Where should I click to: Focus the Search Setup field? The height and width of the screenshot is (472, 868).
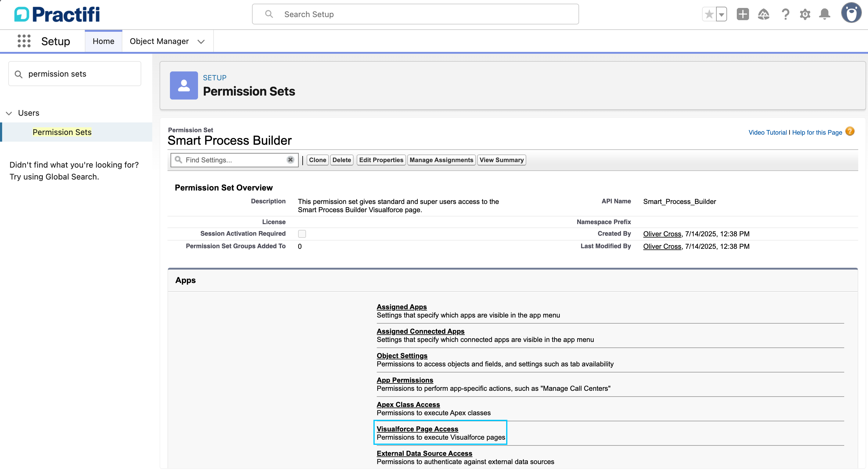[x=415, y=14]
